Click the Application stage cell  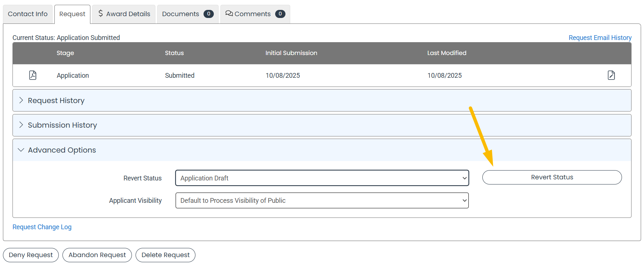click(x=73, y=76)
